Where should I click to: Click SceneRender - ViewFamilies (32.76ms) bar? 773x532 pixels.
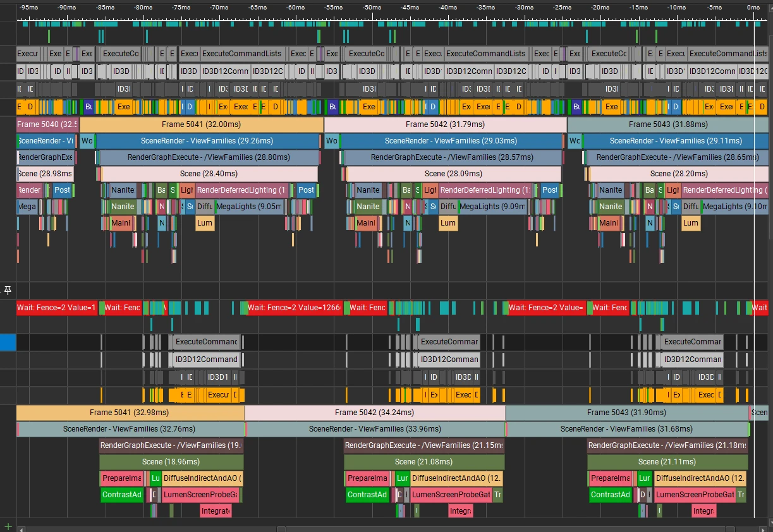point(130,429)
